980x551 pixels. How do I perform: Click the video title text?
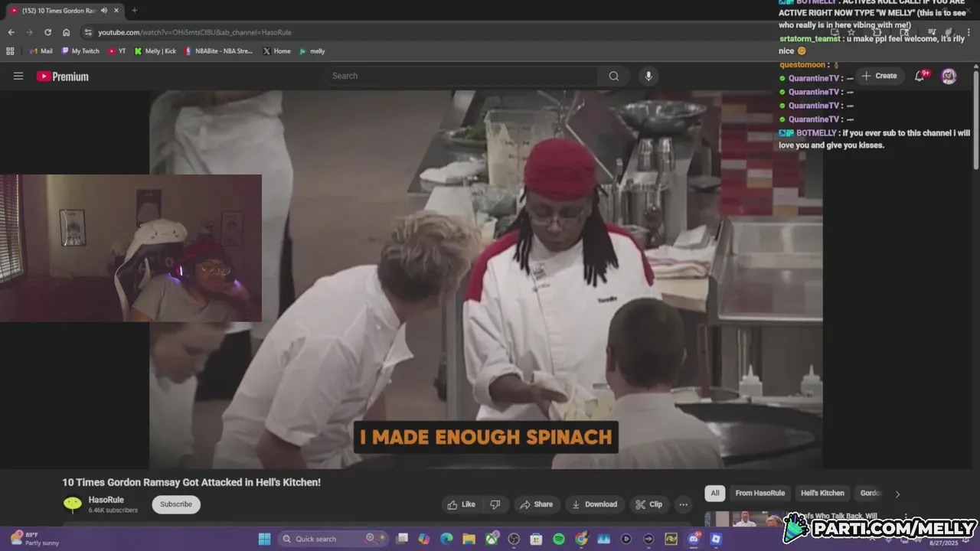point(191,482)
